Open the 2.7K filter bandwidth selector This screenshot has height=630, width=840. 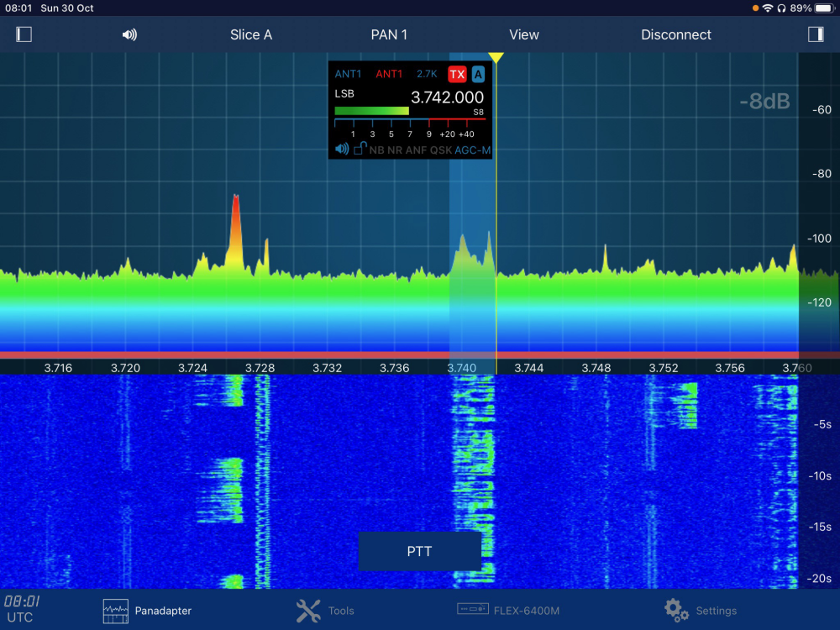click(427, 74)
